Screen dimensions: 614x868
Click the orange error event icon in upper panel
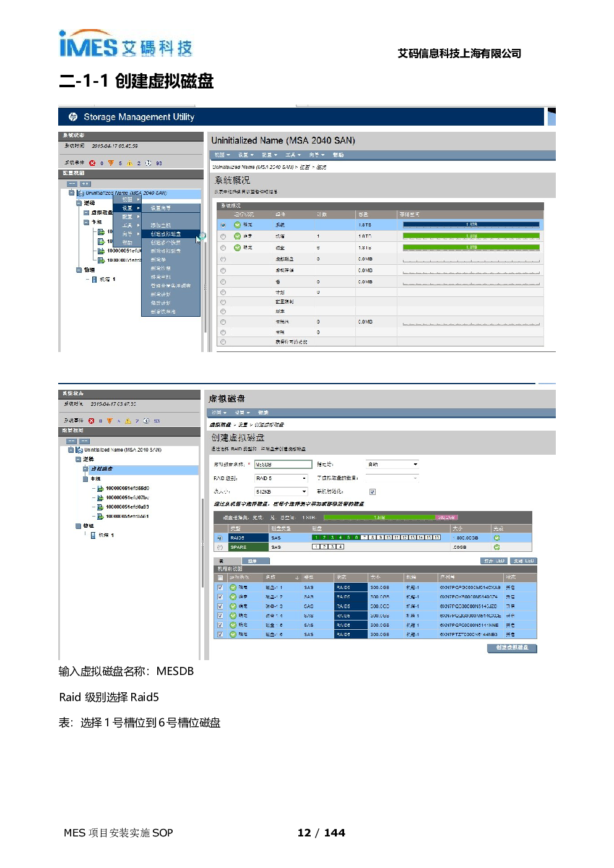pyautogui.click(x=111, y=163)
